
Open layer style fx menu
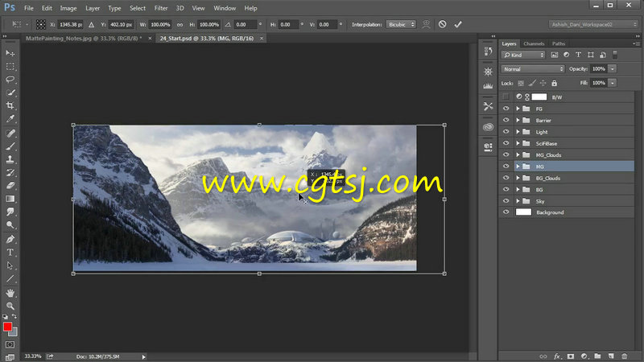tap(557, 356)
